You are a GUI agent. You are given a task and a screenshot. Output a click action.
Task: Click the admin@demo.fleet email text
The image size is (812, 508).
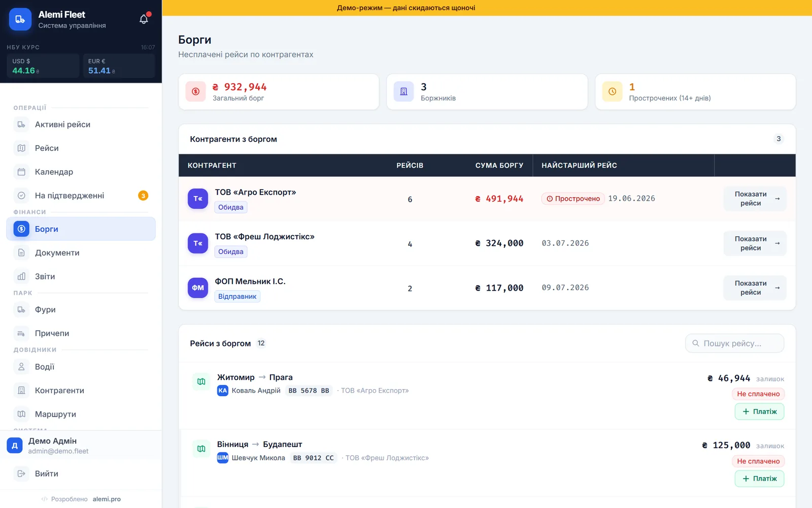[x=58, y=451]
